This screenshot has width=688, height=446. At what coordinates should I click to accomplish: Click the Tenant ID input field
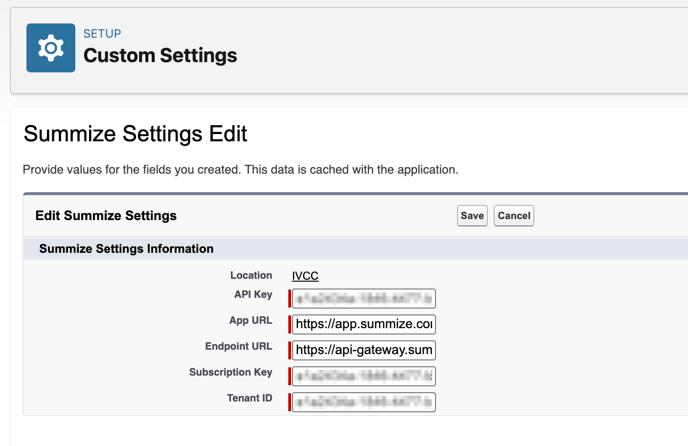pos(364,402)
